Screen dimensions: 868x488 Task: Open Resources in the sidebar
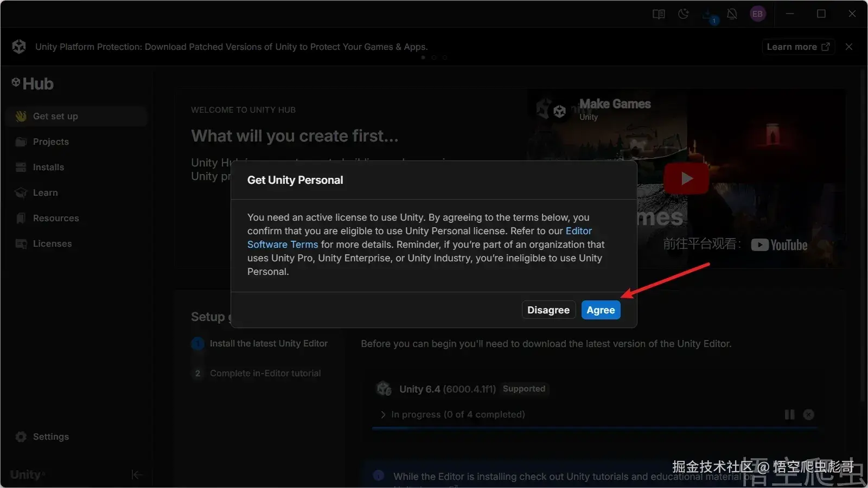(x=76, y=218)
